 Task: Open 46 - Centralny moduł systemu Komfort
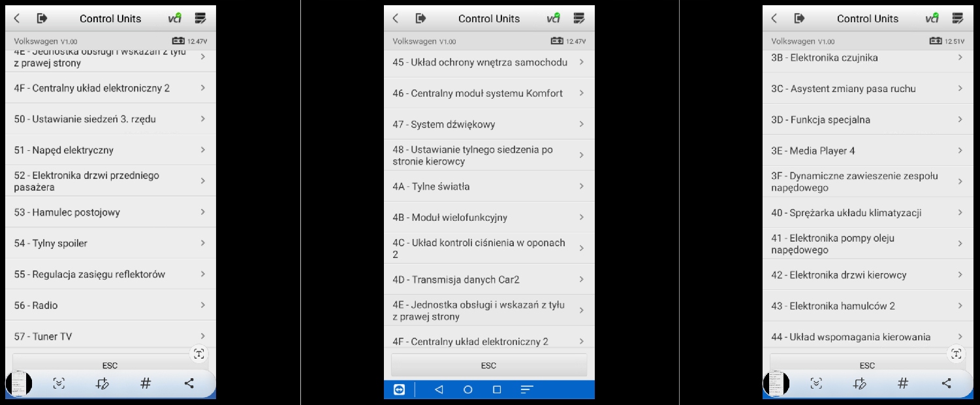(489, 93)
